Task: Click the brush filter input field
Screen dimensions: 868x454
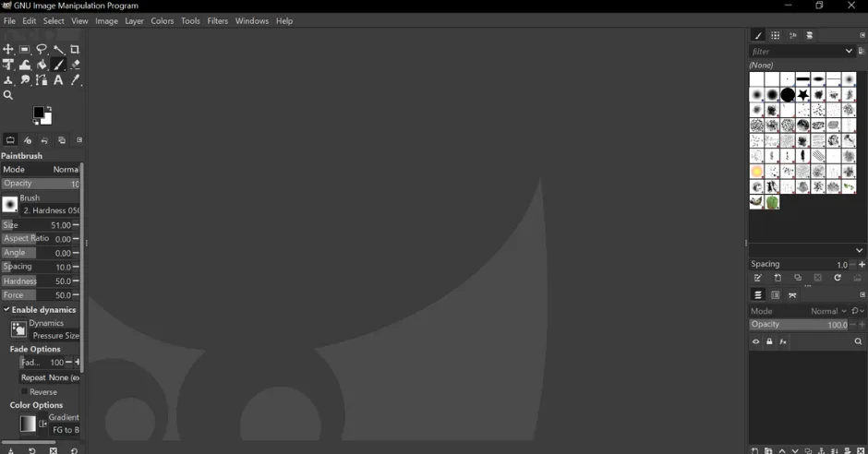Action: [x=796, y=51]
